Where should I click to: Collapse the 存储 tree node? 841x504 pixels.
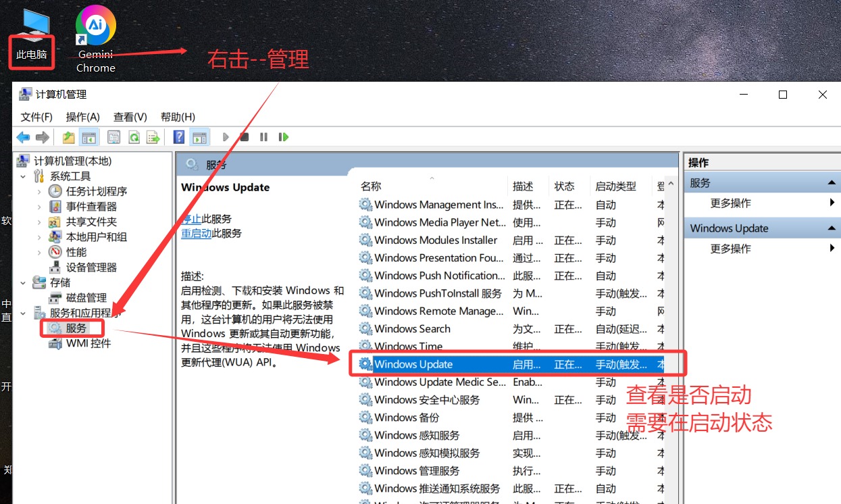[23, 282]
